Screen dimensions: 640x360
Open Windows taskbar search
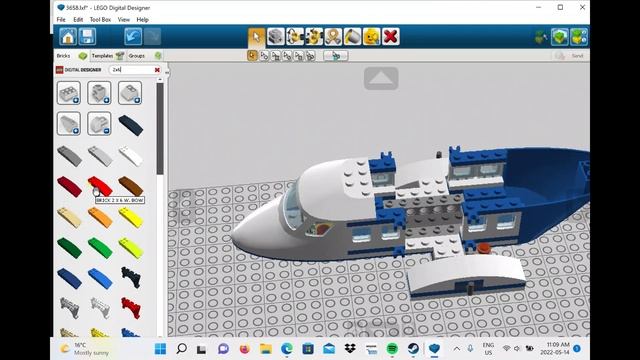(x=181, y=349)
